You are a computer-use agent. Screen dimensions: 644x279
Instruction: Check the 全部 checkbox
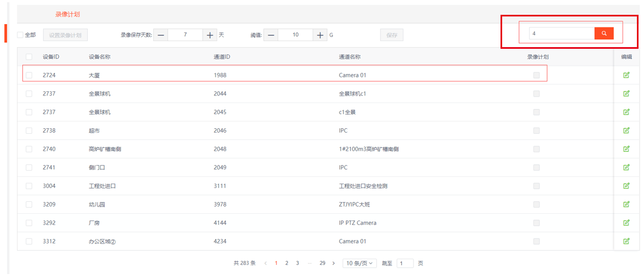pos(20,35)
